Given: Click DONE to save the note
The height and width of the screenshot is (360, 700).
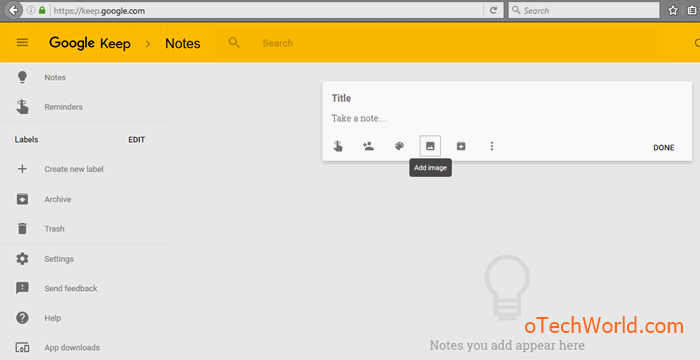Looking at the screenshot, I should (x=663, y=147).
